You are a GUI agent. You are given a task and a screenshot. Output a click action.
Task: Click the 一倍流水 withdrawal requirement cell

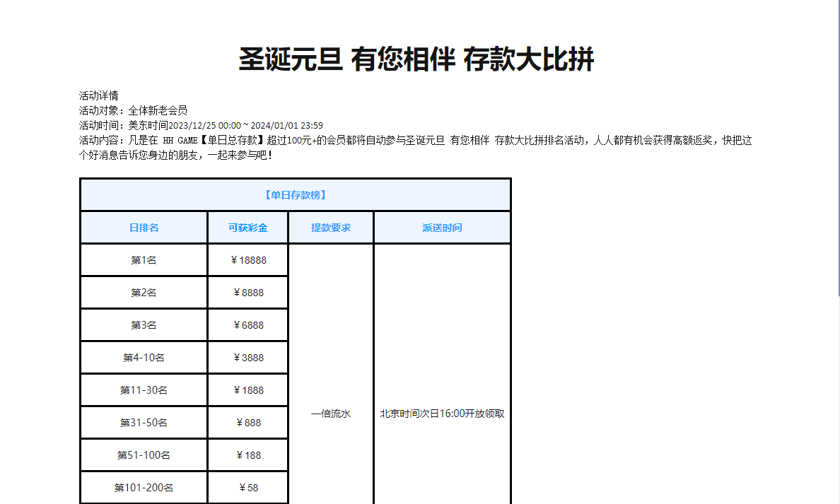pyautogui.click(x=331, y=414)
